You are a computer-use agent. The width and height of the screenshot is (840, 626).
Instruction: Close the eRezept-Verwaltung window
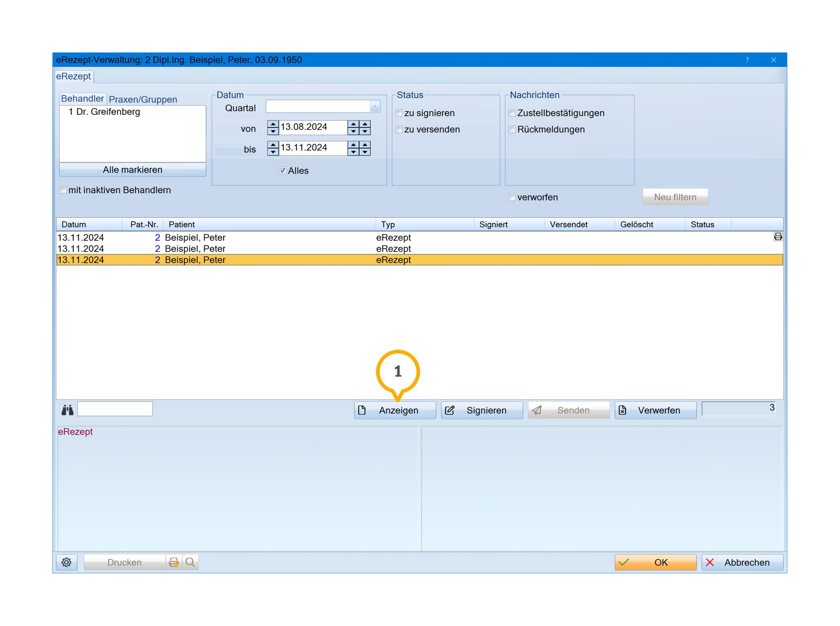point(773,60)
